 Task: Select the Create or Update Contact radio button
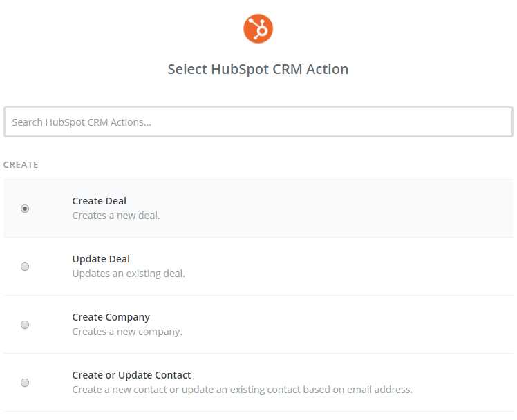click(x=25, y=383)
